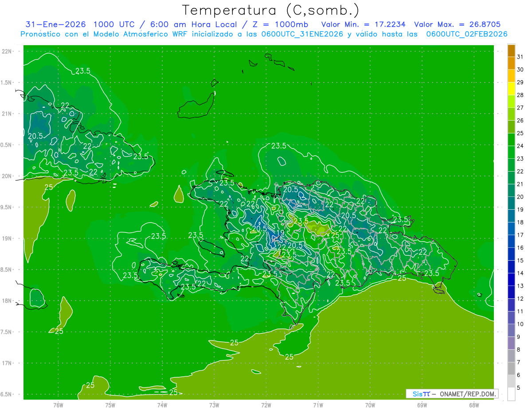Screen dimensions: 532x411
Task: Click the dark orange top color legend swatch
Action: point(511,51)
